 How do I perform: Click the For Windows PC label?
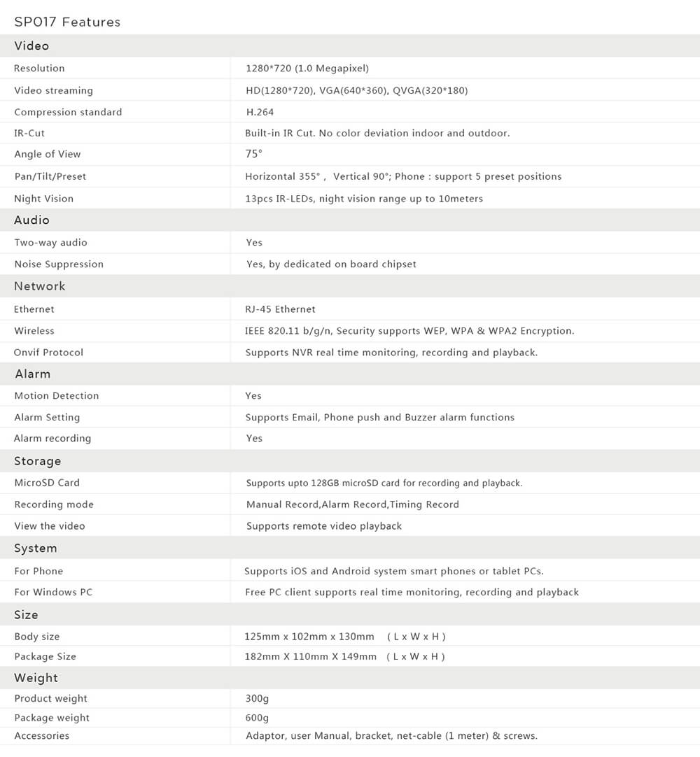pyautogui.click(x=53, y=592)
